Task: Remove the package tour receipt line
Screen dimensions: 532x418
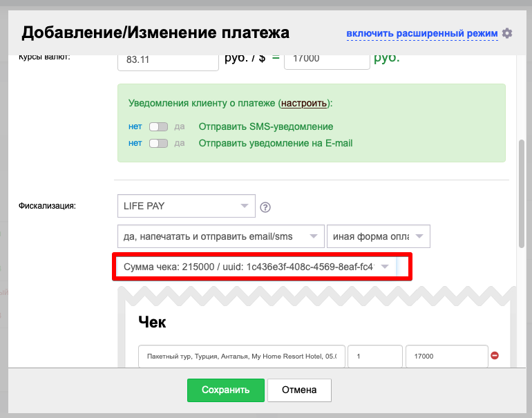Action: 495,356
